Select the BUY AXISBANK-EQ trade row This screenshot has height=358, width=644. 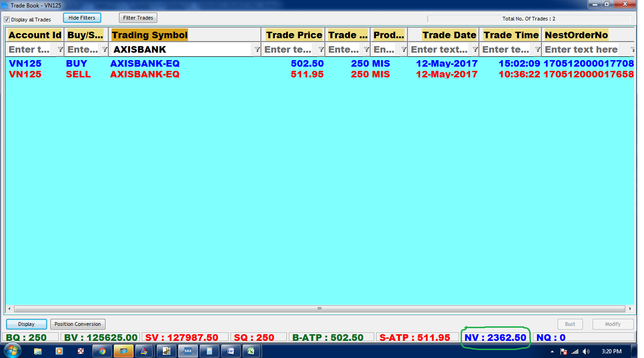320,63
